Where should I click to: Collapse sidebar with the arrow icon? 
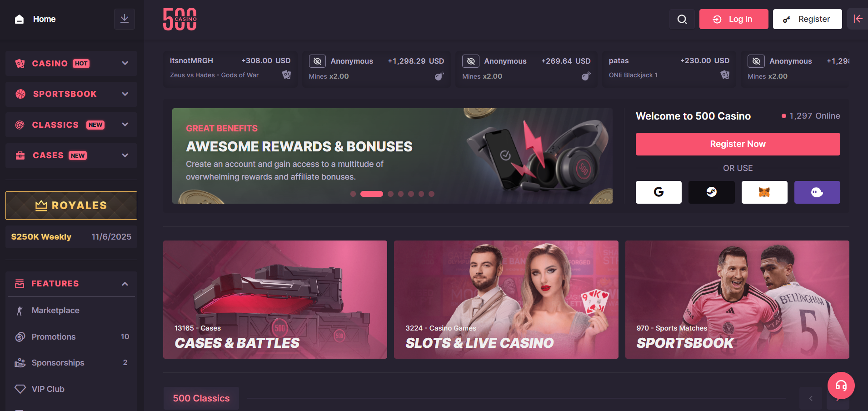pyautogui.click(x=858, y=19)
